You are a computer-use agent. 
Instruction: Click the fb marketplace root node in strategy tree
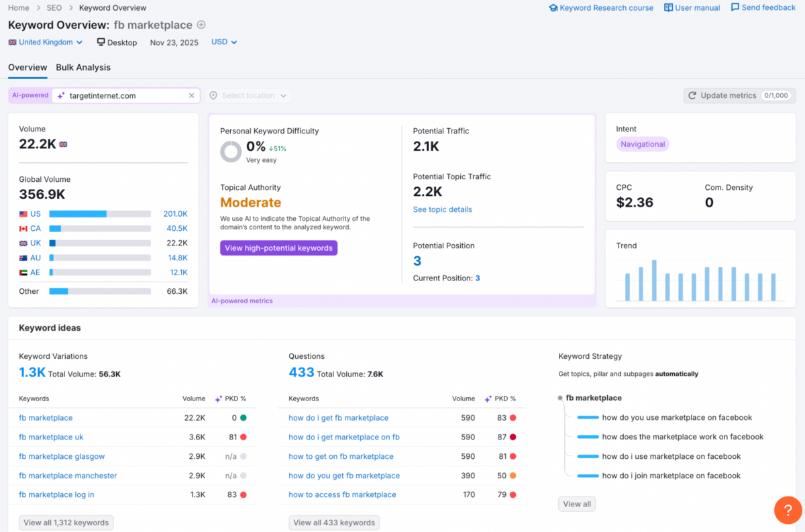tap(594, 398)
